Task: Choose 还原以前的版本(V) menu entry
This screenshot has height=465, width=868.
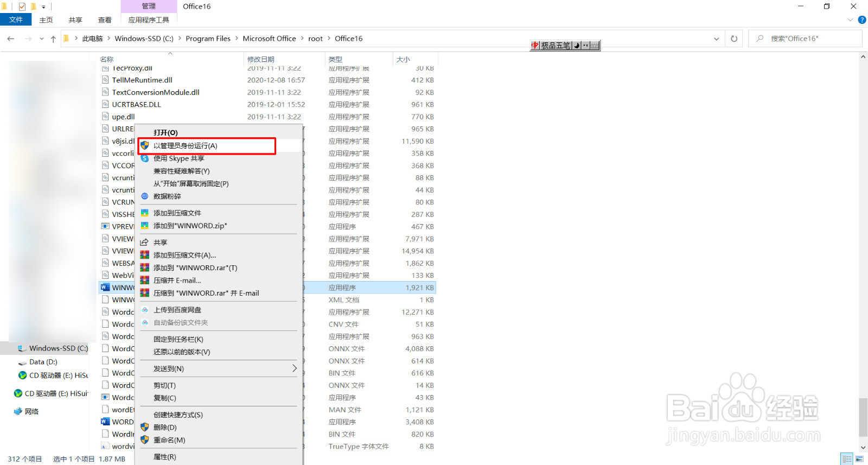Action: 219,352
